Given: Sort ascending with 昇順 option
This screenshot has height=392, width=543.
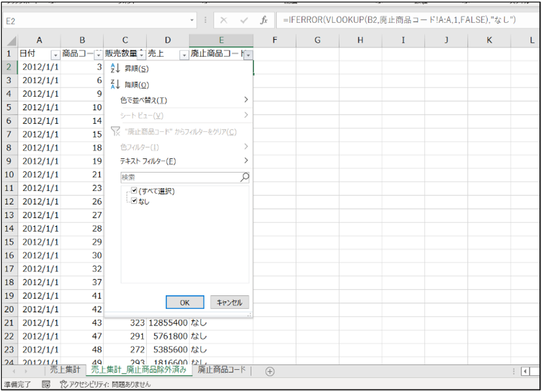Looking at the screenshot, I should click(x=136, y=68).
